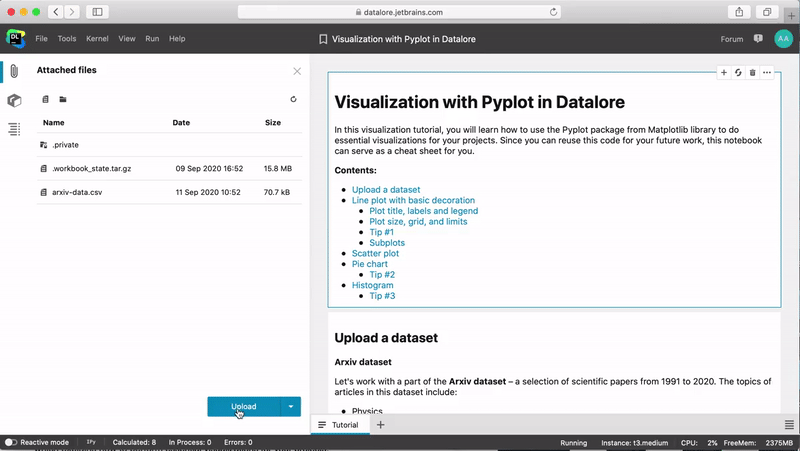Screen dimensions: 800x451
Task: Click the 'Errors: 0' status entry
Action: click(x=238, y=442)
